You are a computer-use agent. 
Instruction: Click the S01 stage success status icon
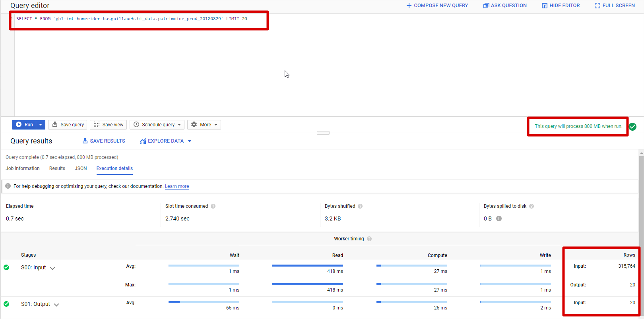coord(6,304)
